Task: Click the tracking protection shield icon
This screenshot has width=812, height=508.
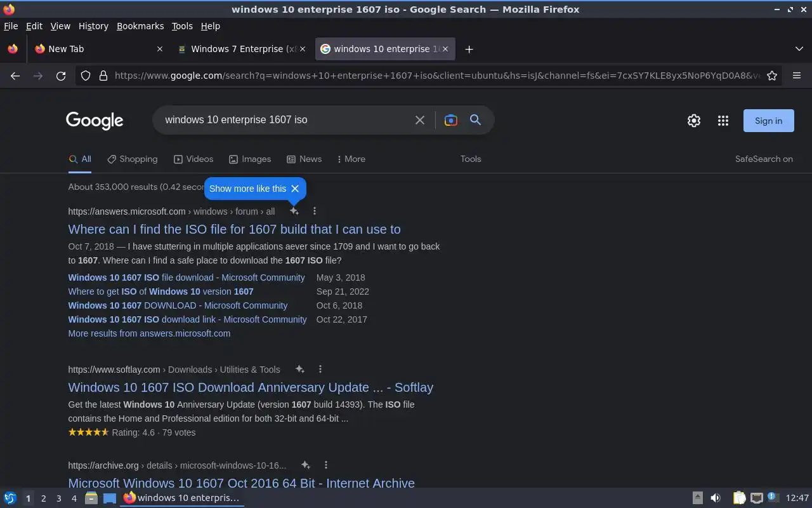Action: [86, 76]
